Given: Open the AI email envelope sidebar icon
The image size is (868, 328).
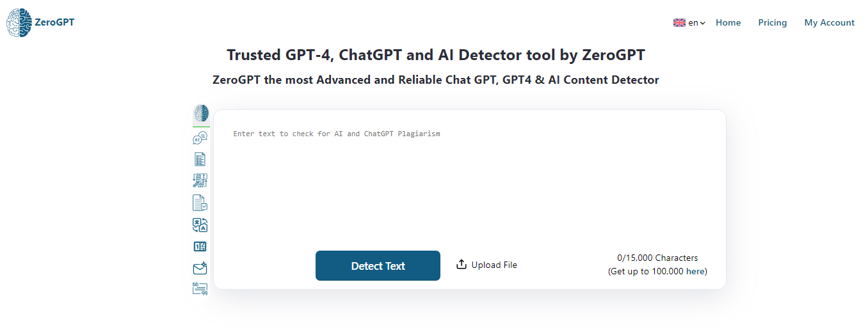Looking at the screenshot, I should point(200,269).
